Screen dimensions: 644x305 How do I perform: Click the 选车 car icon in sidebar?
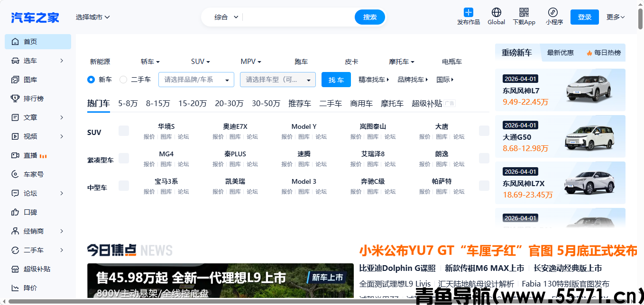pos(15,61)
